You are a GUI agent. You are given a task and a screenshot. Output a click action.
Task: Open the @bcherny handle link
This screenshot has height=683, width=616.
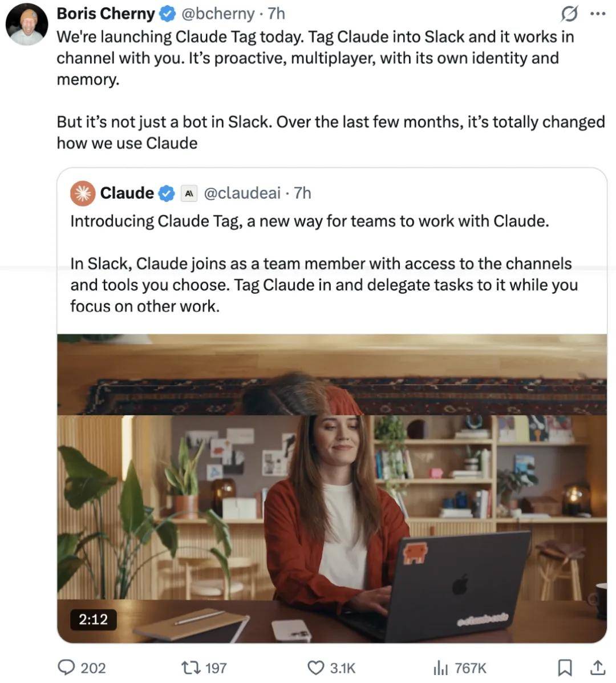[x=218, y=14]
